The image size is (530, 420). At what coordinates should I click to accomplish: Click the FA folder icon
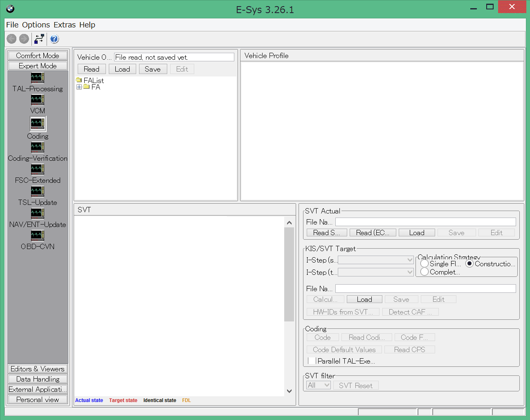86,87
